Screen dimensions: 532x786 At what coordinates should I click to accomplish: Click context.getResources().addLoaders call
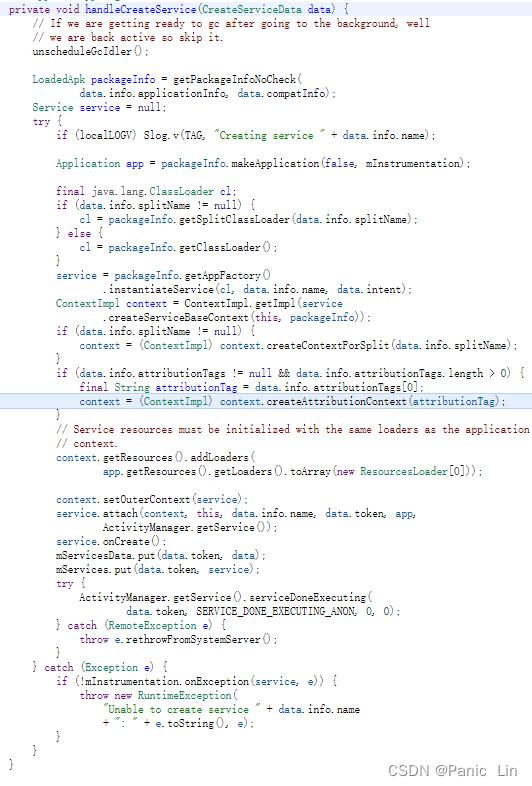point(155,458)
